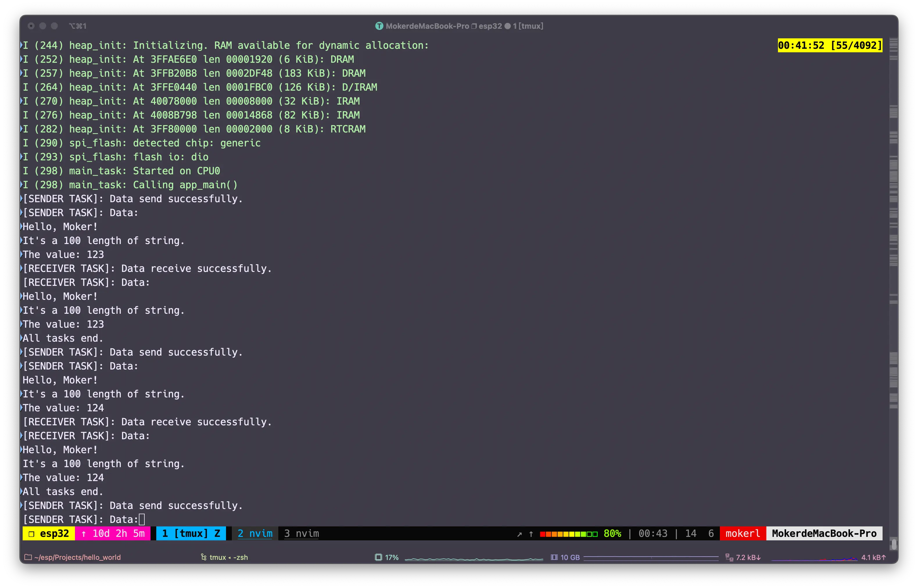Click the line 'spi_flash: flash io: dio'
The image size is (918, 588).
point(115,157)
